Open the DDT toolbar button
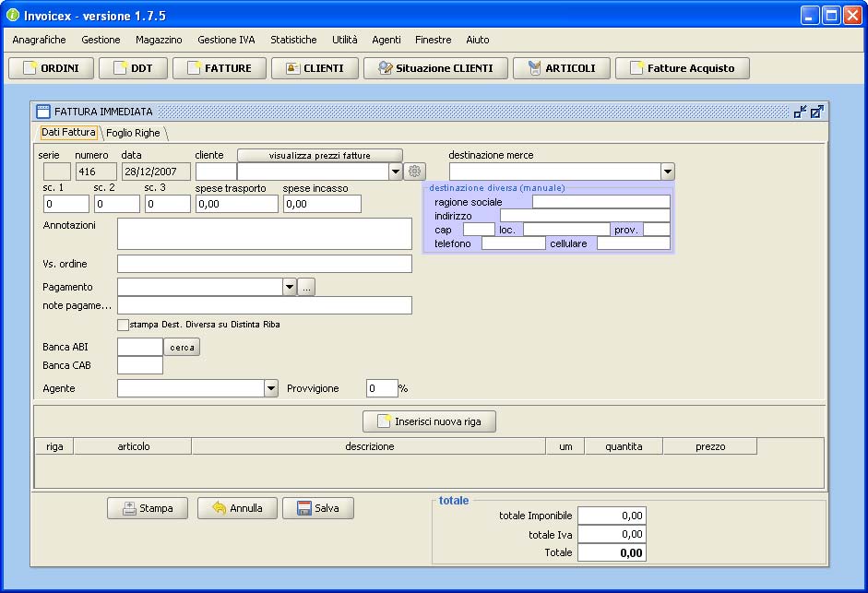The height and width of the screenshot is (593, 868). point(134,68)
